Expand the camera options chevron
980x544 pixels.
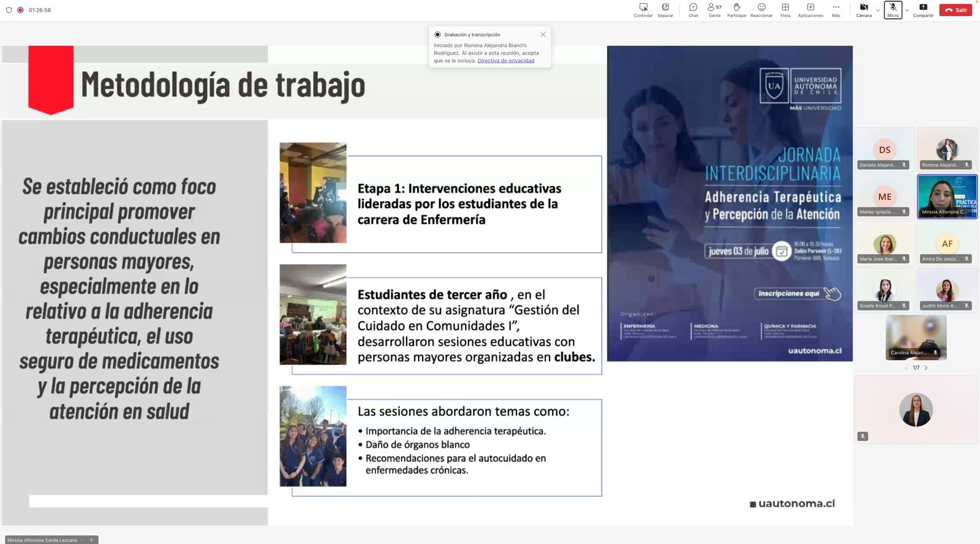click(x=878, y=10)
